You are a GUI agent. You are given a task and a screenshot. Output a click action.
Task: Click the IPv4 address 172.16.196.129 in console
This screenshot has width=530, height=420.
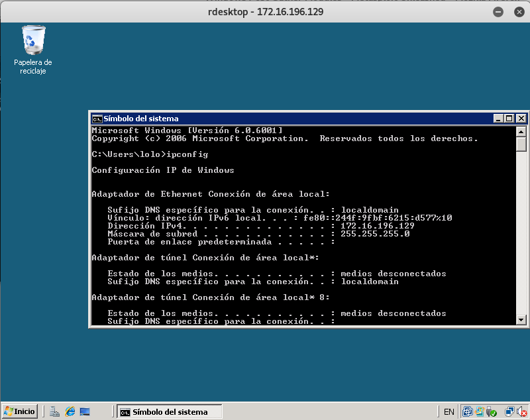point(377,226)
